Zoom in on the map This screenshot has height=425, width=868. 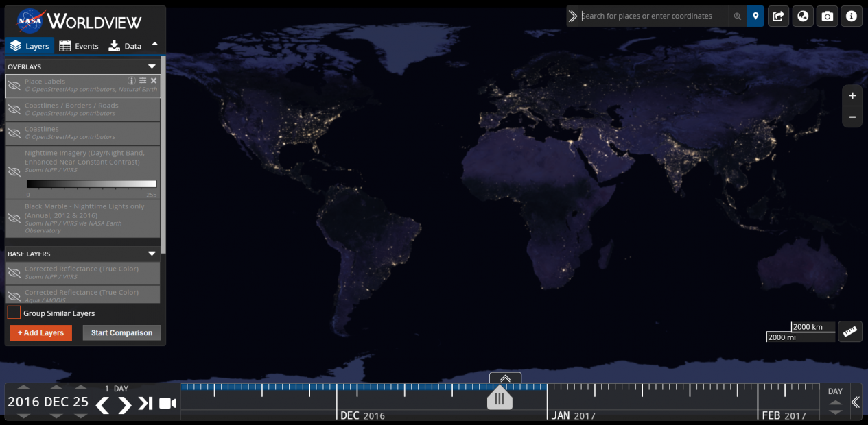(x=852, y=96)
